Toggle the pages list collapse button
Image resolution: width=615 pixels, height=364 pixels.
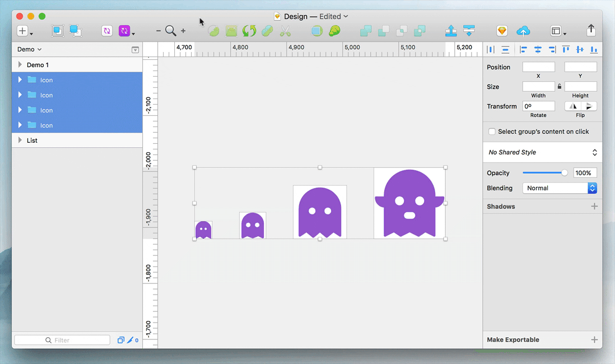pyautogui.click(x=136, y=50)
